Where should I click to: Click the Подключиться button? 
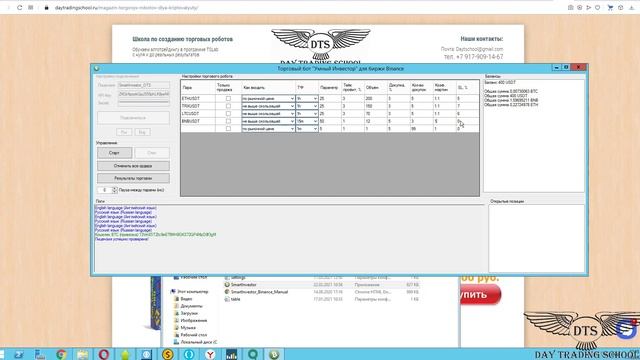(x=133, y=118)
